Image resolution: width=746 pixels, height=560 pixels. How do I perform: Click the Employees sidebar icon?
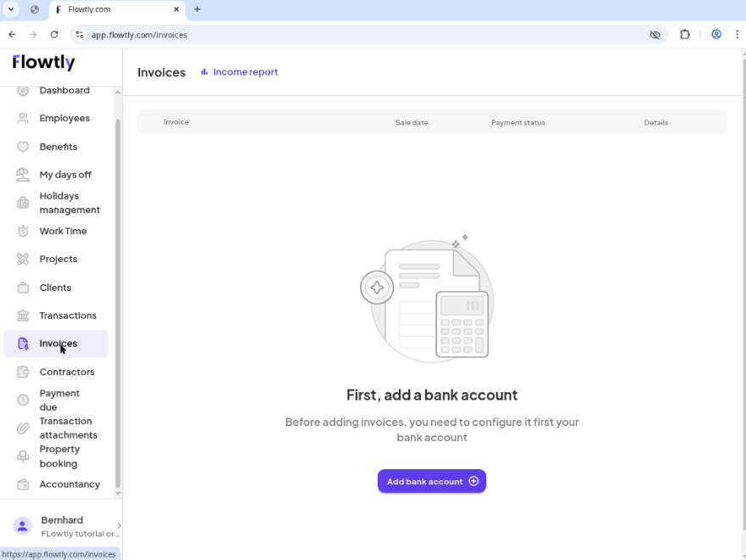[23, 119]
